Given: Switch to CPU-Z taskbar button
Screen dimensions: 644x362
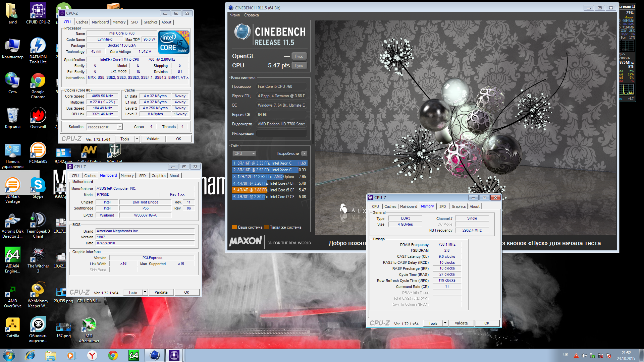Looking at the screenshot, I should [x=174, y=355].
